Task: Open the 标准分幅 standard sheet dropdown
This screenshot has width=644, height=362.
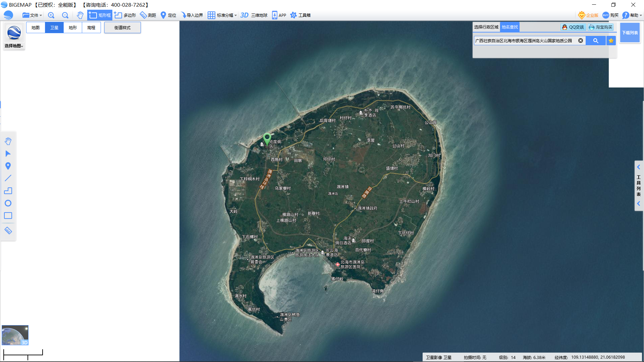Action: pos(222,15)
